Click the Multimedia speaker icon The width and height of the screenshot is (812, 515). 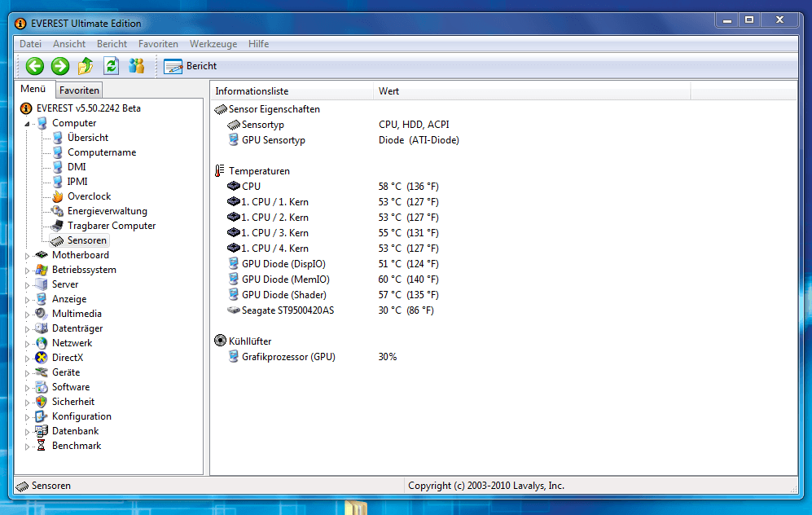pos(42,314)
